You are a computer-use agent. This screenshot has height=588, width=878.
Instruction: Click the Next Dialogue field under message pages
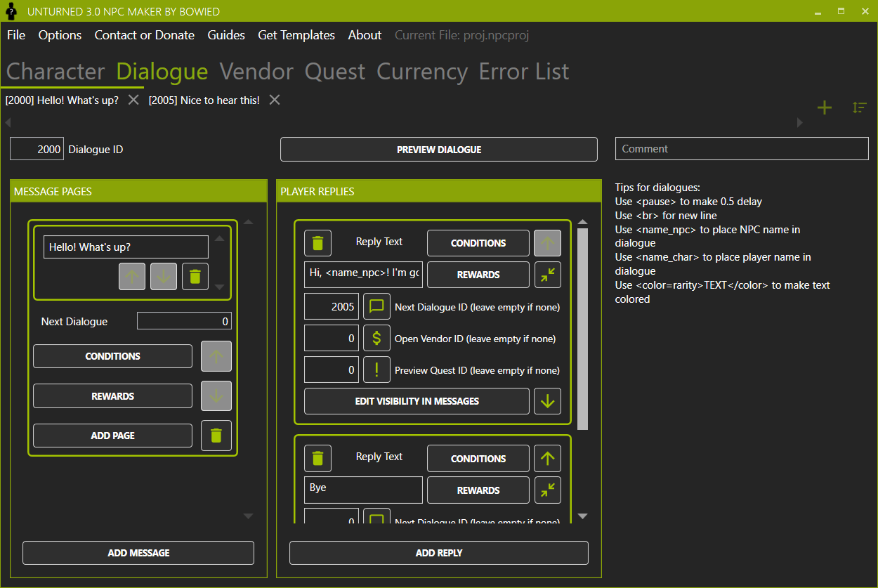pos(184,321)
